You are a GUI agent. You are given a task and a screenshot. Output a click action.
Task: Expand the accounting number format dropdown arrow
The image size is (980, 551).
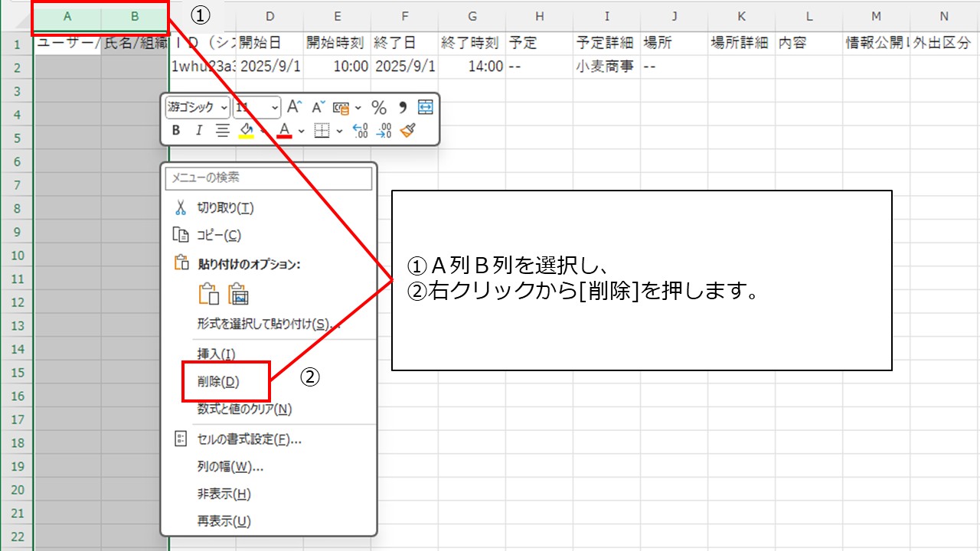pyautogui.click(x=358, y=109)
